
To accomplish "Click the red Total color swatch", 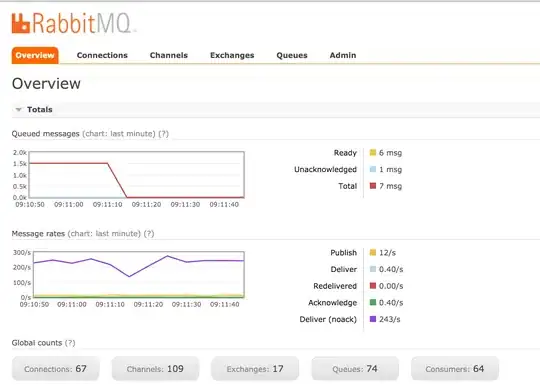I will pos(373,186).
